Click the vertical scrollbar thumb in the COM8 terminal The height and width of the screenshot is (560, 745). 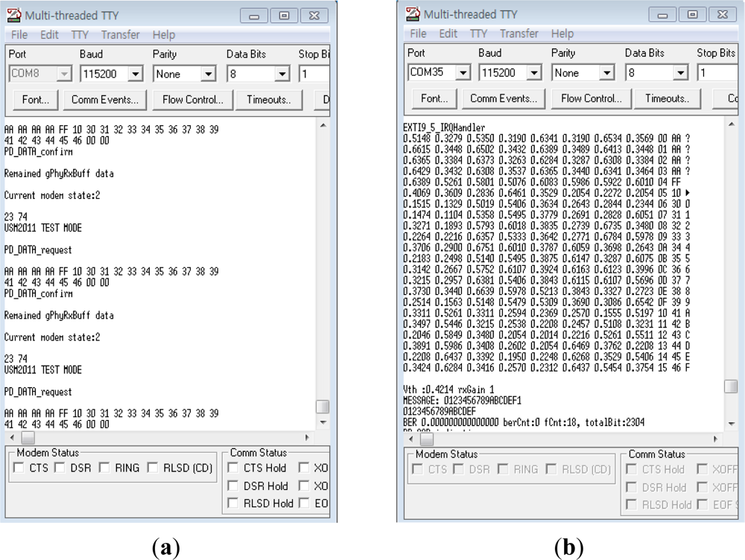322,406
